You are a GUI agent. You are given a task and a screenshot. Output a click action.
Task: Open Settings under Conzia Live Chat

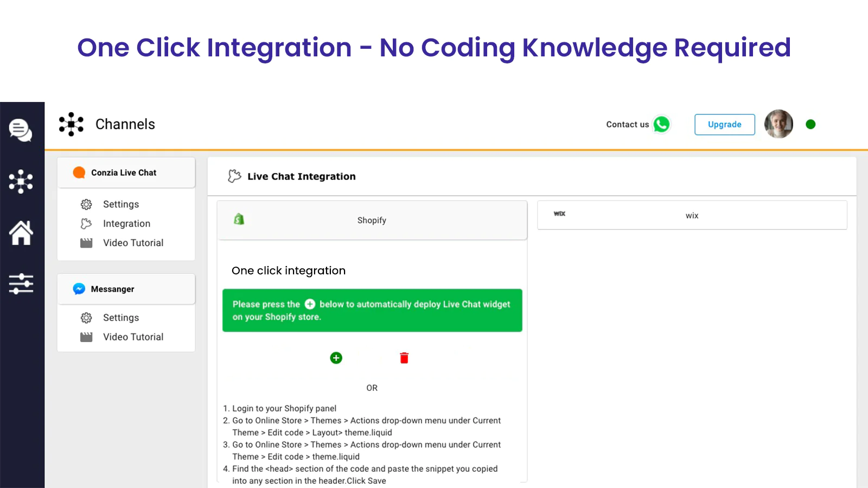click(x=121, y=204)
